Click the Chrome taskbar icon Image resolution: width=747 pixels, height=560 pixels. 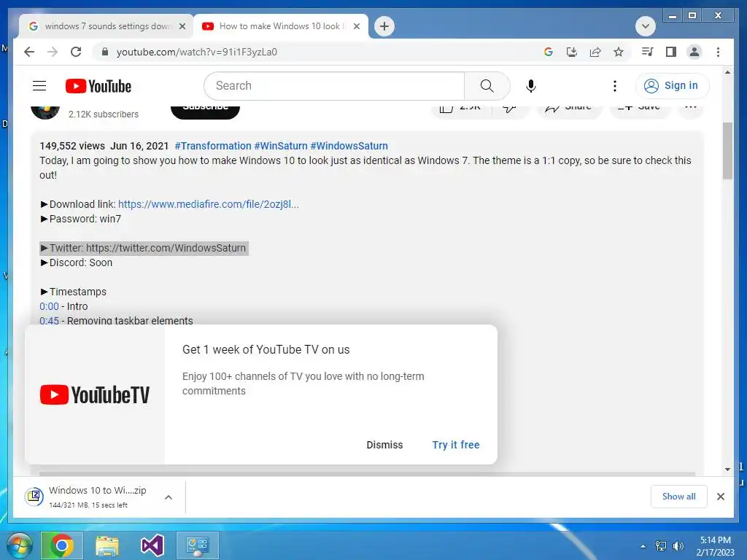[x=62, y=545]
